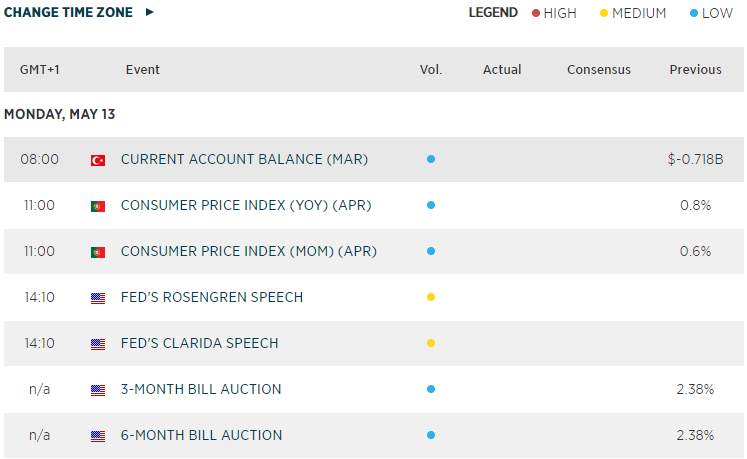Expand the Change Time Zone dropdown

coord(79,13)
